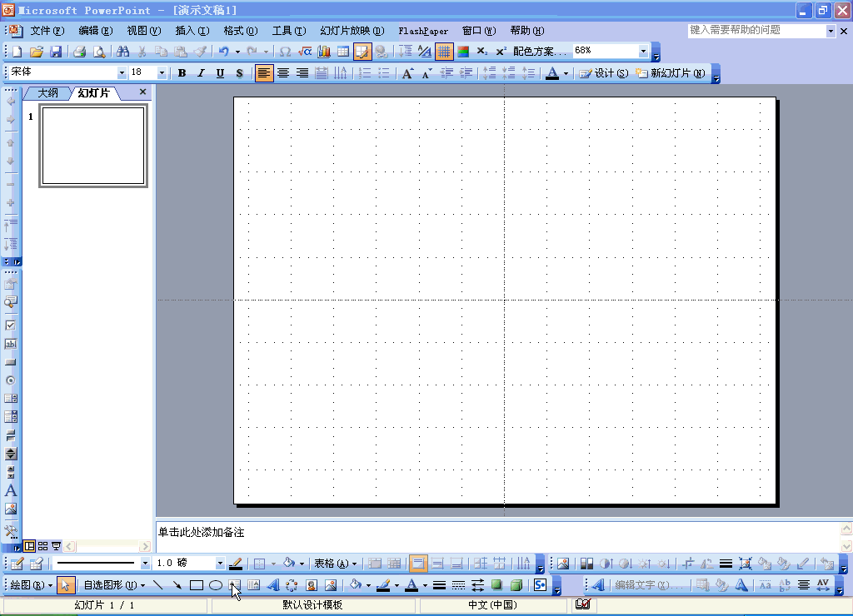Undo the last action

pyautogui.click(x=223, y=52)
